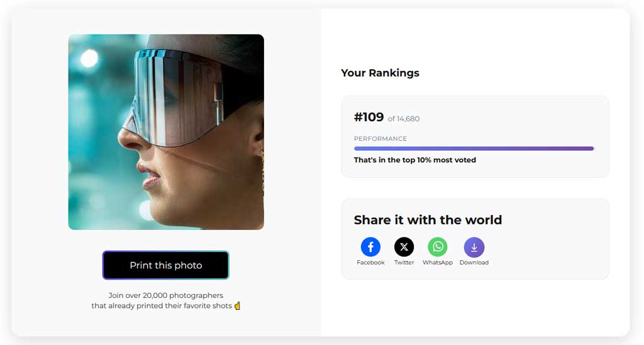Click the Facebook share icon
644x345 pixels.
click(x=370, y=247)
